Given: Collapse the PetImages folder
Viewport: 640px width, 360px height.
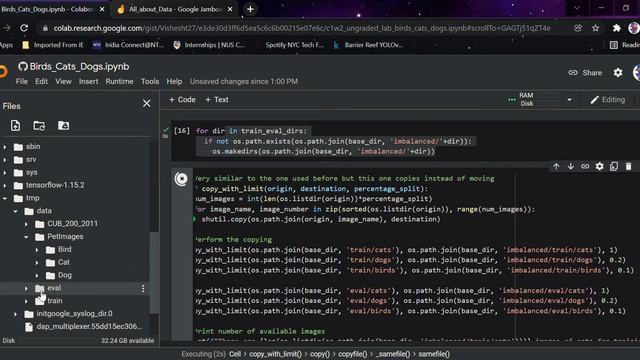Looking at the screenshot, I should (x=26, y=237).
